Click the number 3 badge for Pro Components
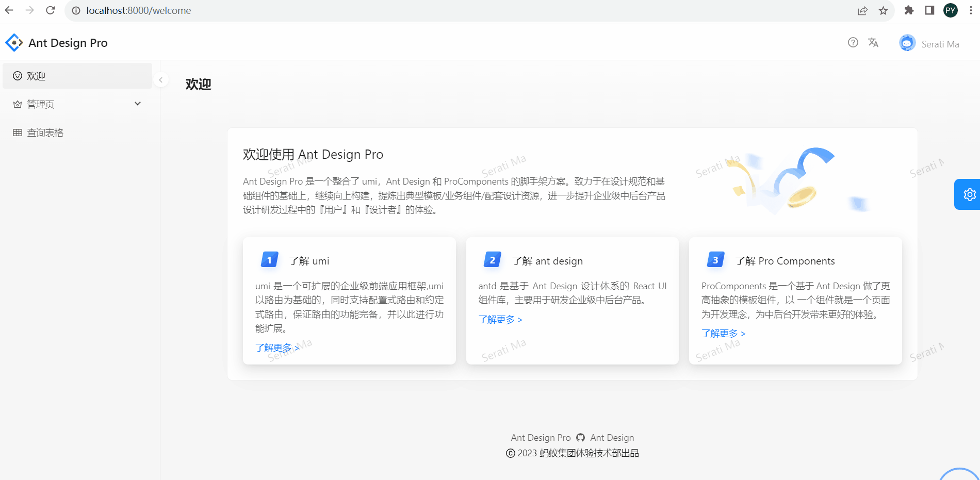Viewport: 980px width, 480px height. tap(715, 260)
